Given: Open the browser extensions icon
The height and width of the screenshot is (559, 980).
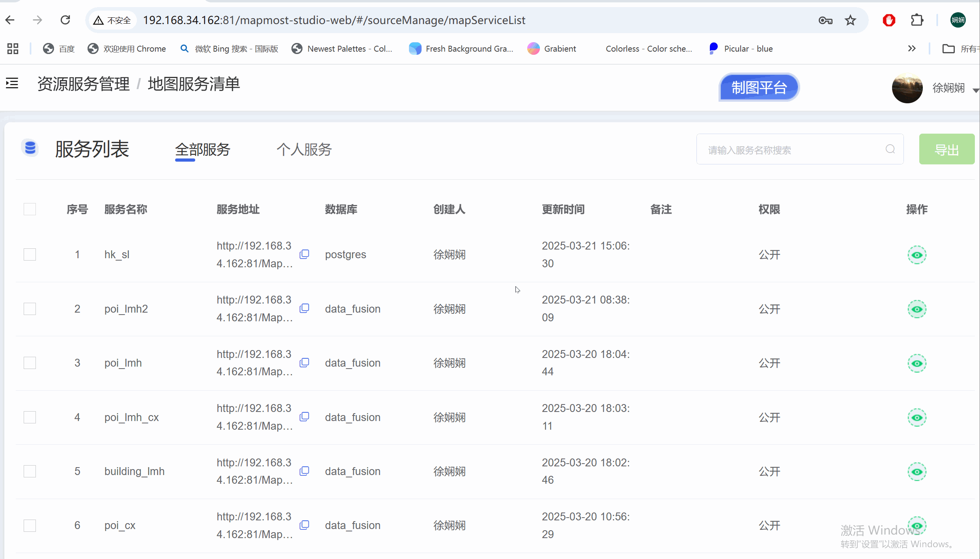Looking at the screenshot, I should [917, 20].
